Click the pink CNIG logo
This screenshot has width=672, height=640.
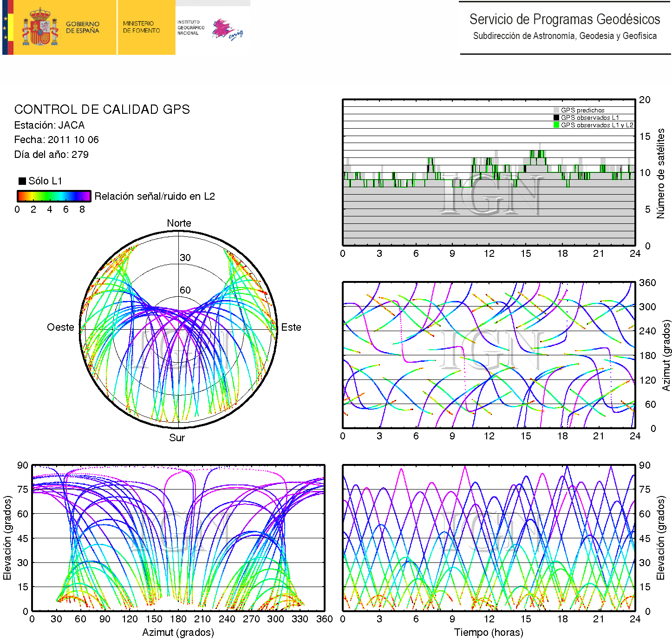[227, 29]
